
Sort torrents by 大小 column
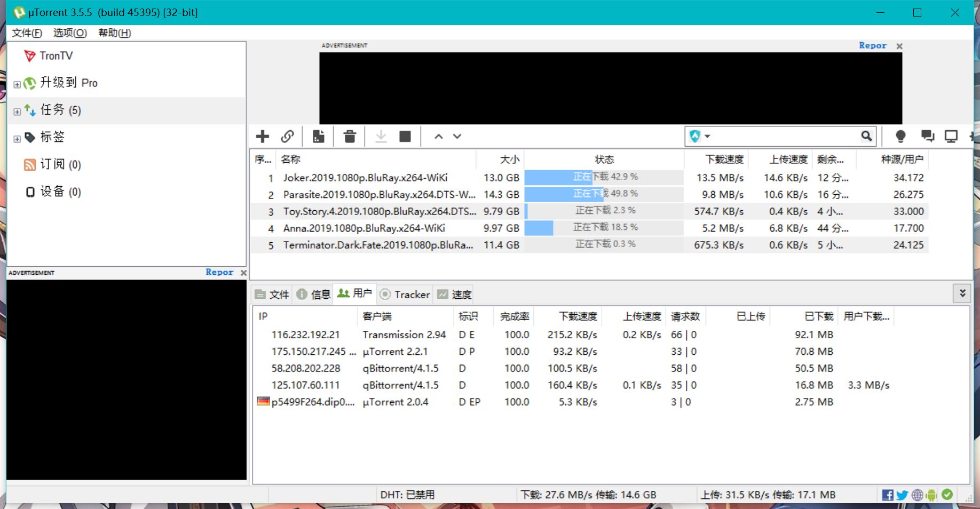(500, 159)
